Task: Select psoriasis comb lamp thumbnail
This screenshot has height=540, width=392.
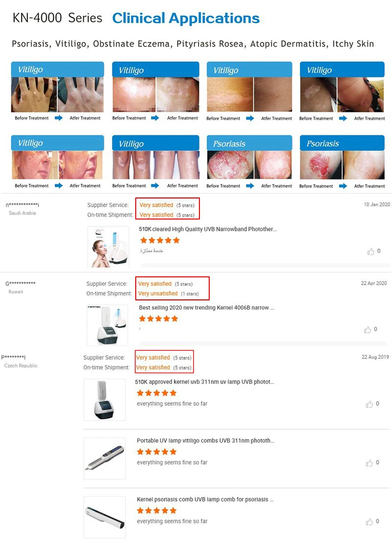Action: coord(104,517)
